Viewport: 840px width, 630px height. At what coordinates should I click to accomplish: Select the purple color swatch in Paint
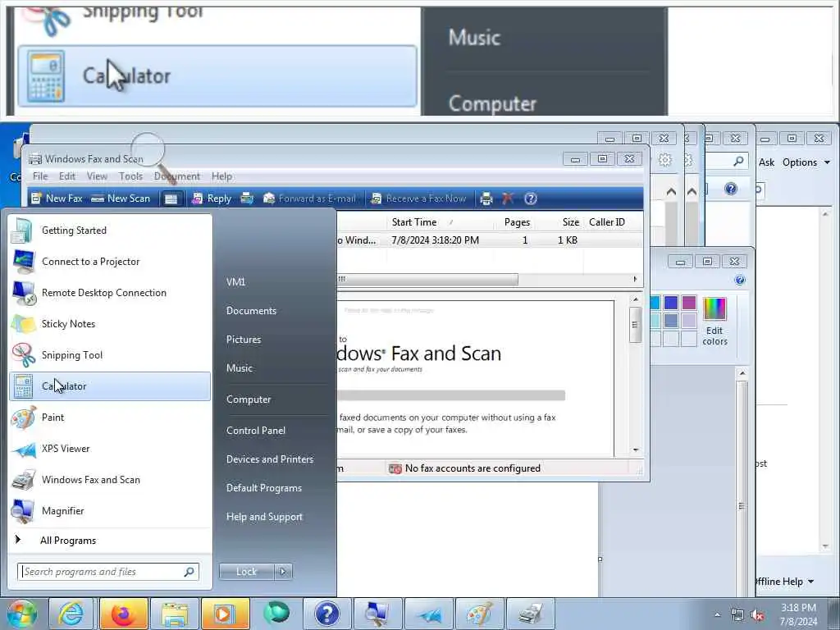[689, 303]
